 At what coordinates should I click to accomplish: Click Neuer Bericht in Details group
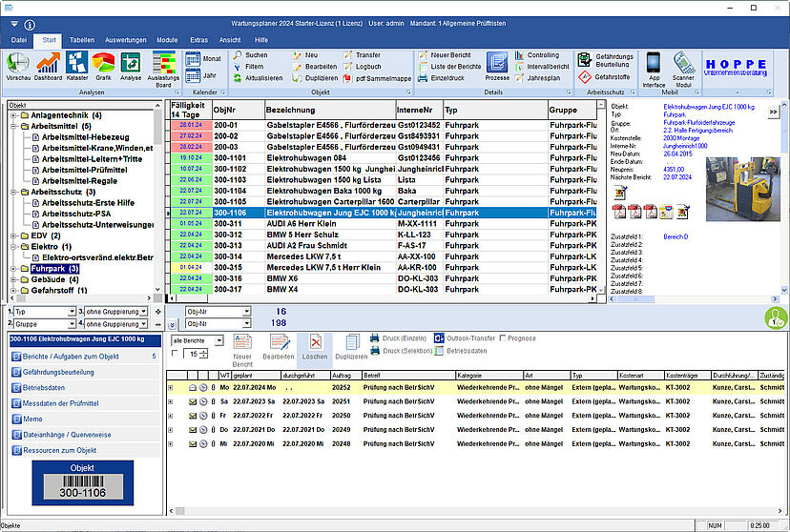tap(448, 55)
